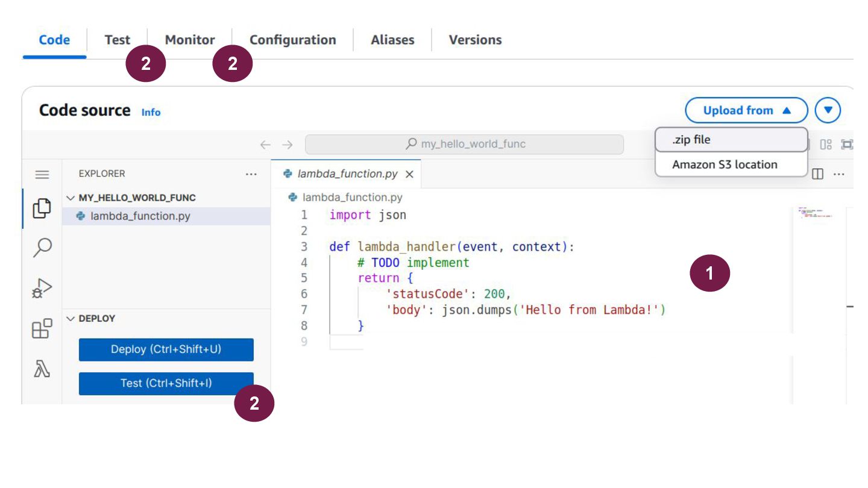Toggle the editor layout icon near search bar
The width and height of the screenshot is (868, 488).
(x=826, y=145)
